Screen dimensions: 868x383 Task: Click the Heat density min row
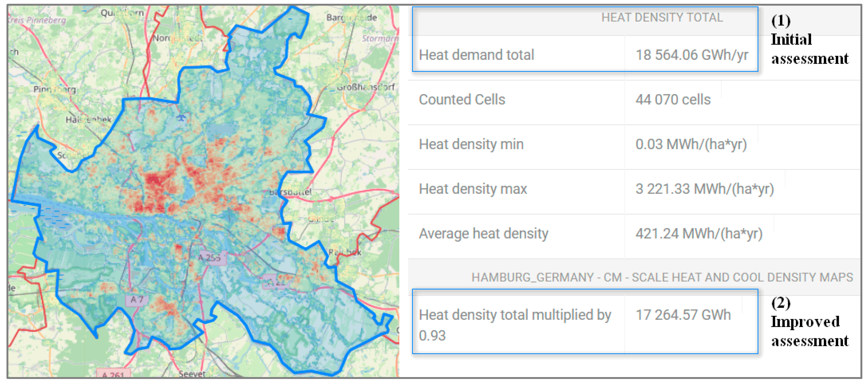point(471,144)
